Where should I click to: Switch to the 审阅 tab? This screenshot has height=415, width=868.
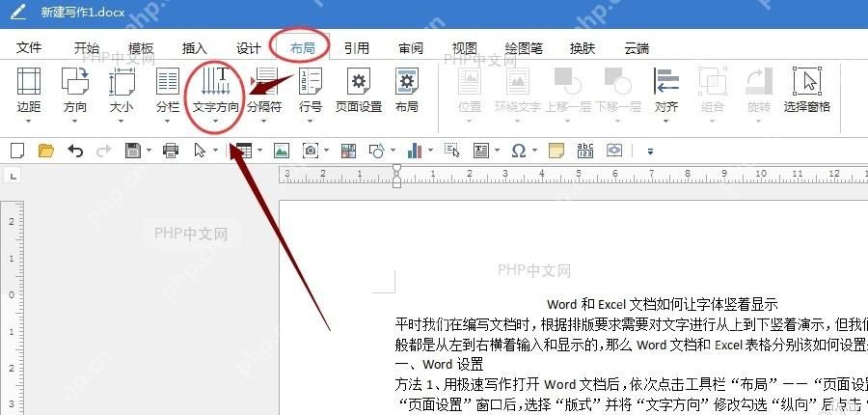pos(411,48)
